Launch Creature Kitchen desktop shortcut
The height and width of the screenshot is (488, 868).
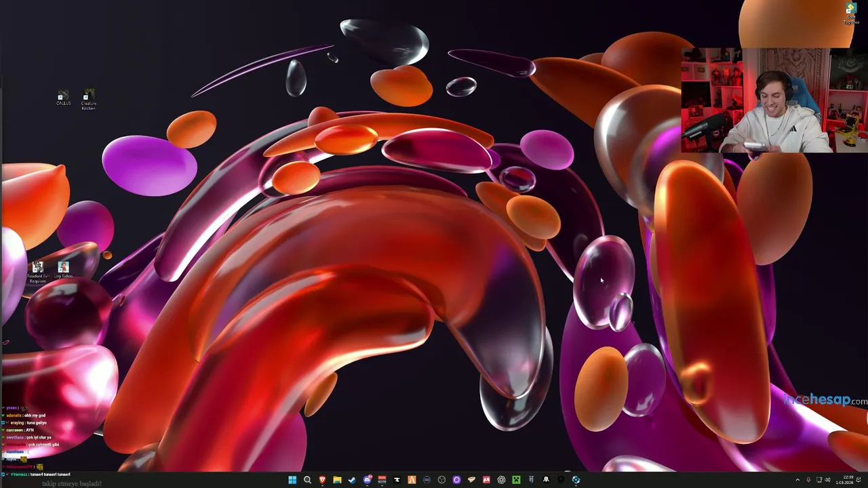88,100
